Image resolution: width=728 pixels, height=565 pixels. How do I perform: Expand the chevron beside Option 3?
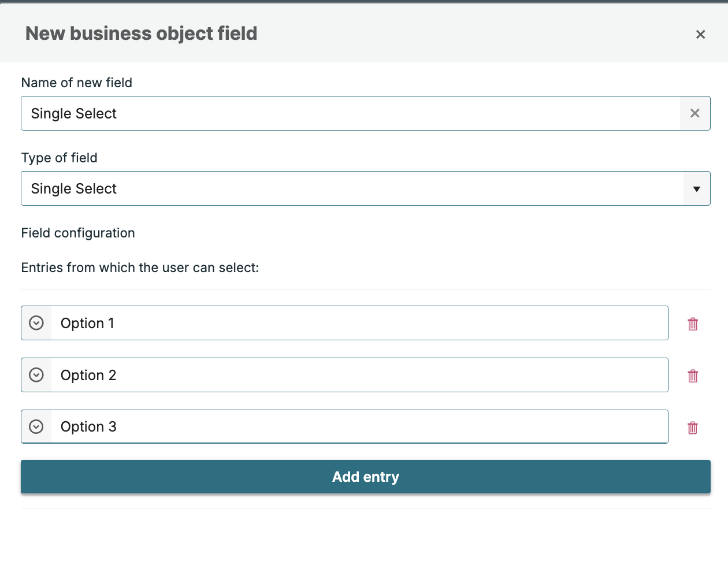(36, 426)
